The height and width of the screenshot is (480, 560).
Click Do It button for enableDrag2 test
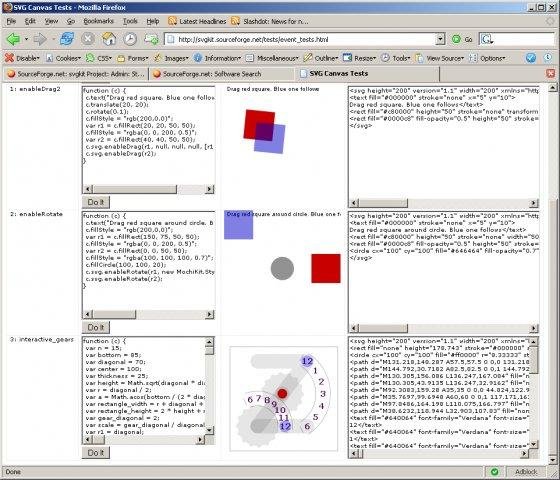tap(96, 202)
